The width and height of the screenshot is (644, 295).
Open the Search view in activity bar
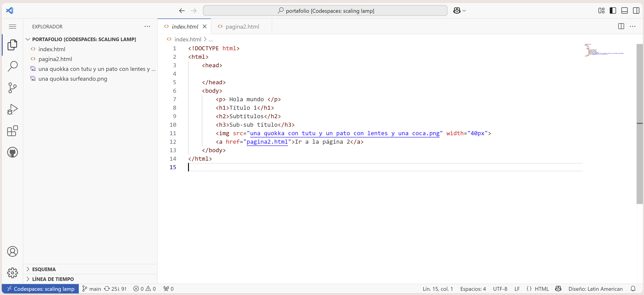pyautogui.click(x=13, y=66)
